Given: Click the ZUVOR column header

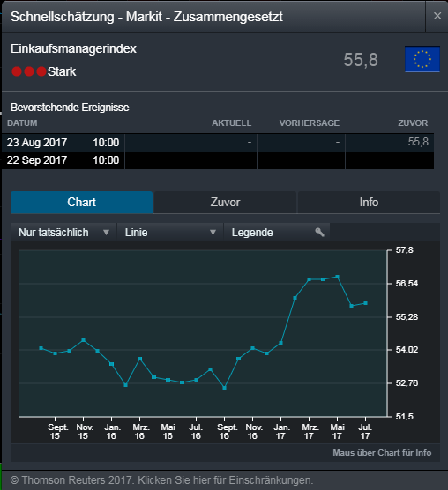Looking at the screenshot, I should 413,123.
